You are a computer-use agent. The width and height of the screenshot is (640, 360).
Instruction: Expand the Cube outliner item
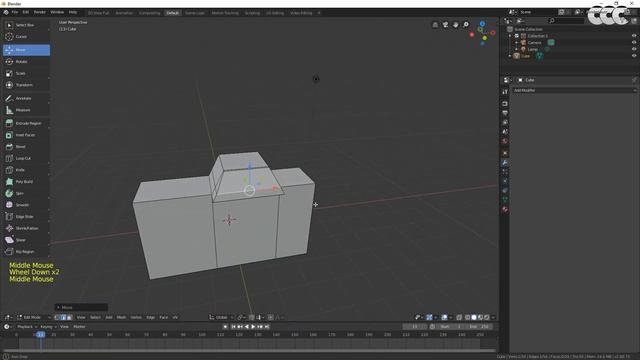510,56
